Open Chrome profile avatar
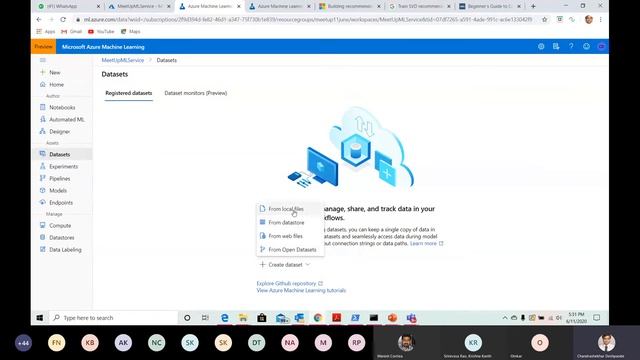Viewport: 640px width, 360px height. [588, 19]
